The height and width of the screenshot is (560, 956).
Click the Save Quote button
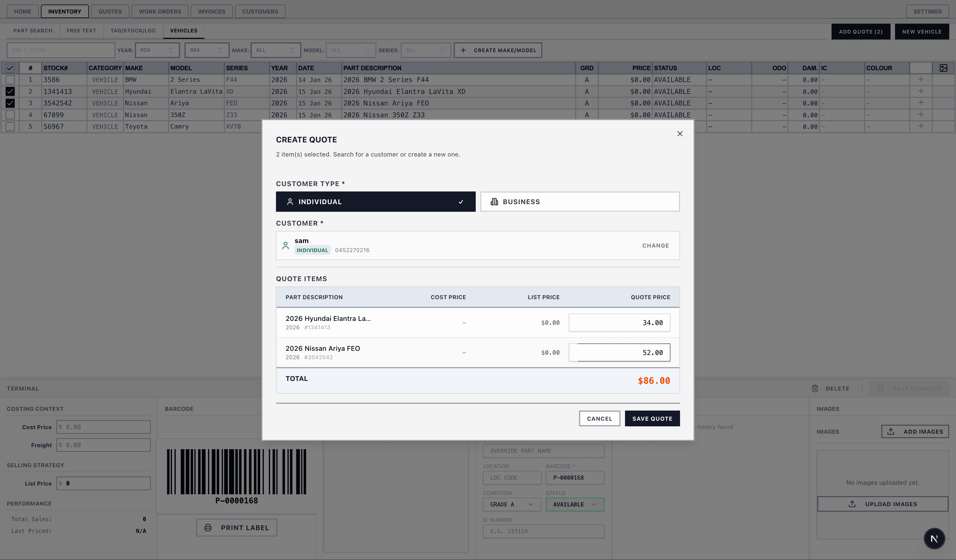(x=652, y=418)
